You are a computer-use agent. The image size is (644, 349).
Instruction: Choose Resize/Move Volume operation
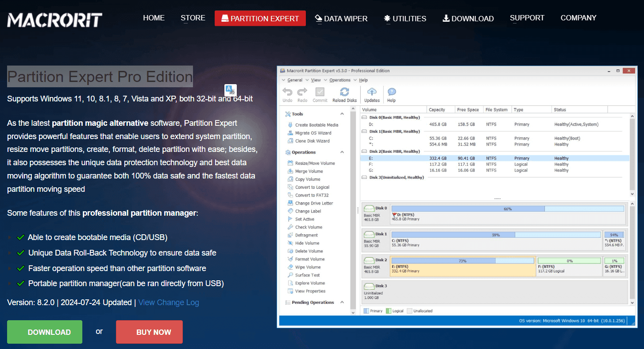pyautogui.click(x=311, y=163)
